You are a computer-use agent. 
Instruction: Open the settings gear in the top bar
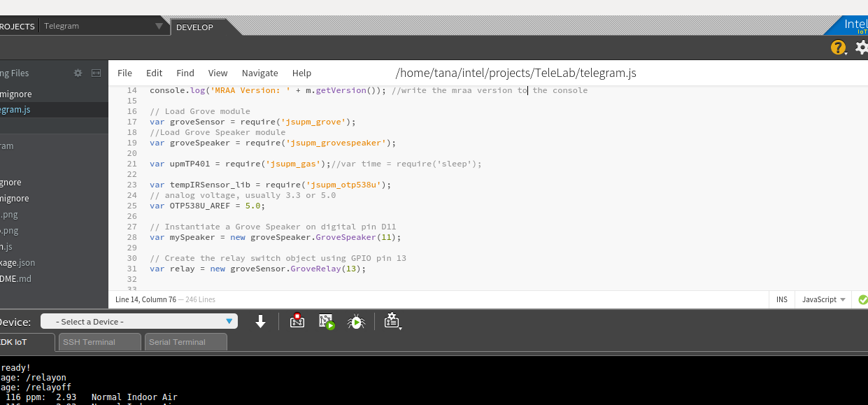[x=861, y=48]
